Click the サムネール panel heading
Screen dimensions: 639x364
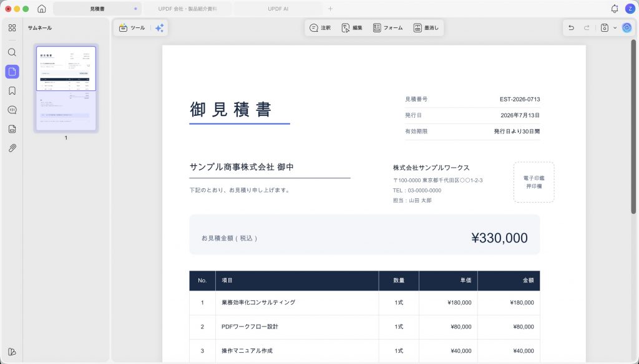[x=39, y=27]
